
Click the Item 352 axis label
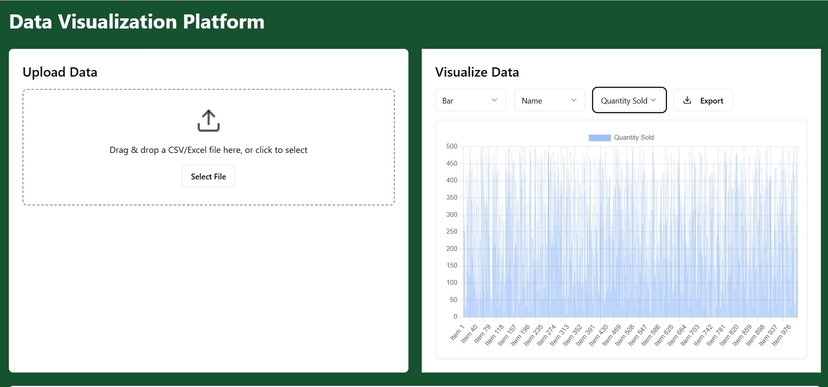(572, 334)
